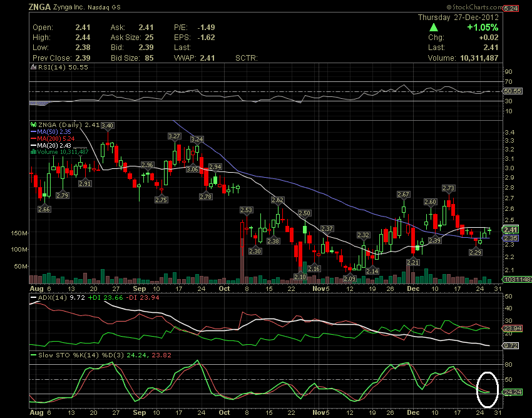The width and height of the screenshot is (532, 418).
Task: Click the blue MA(50) legend line
Action: click(34, 132)
